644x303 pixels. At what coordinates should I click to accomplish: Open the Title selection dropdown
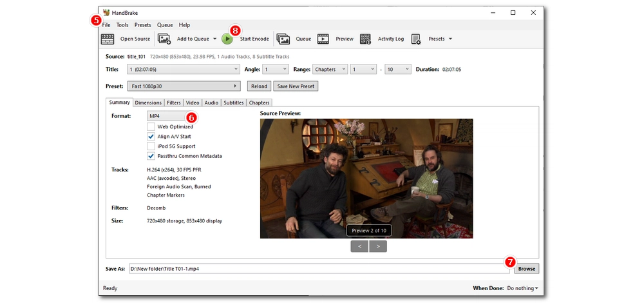coord(184,70)
